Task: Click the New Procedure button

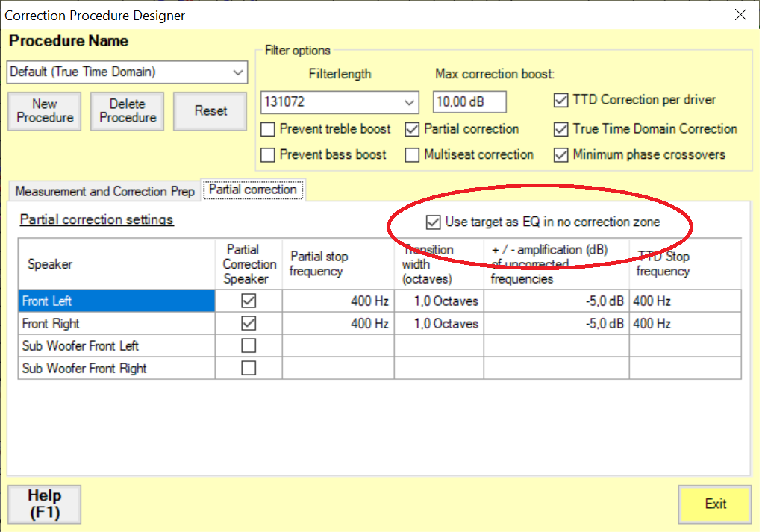Action: pyautogui.click(x=45, y=110)
